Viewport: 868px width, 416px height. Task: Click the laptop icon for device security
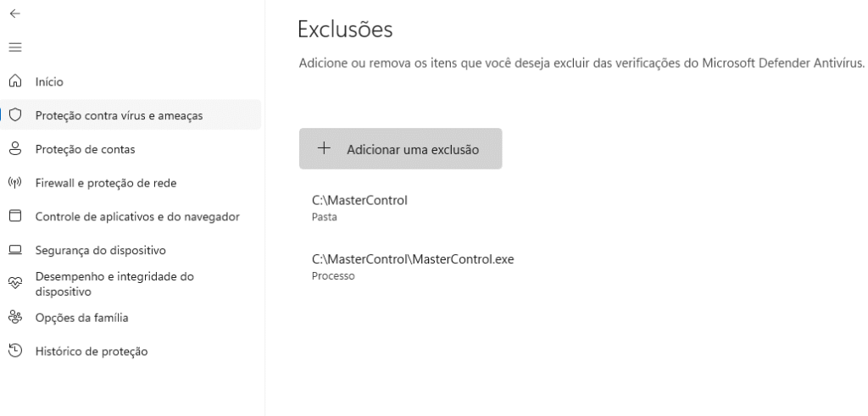pyautogui.click(x=15, y=250)
